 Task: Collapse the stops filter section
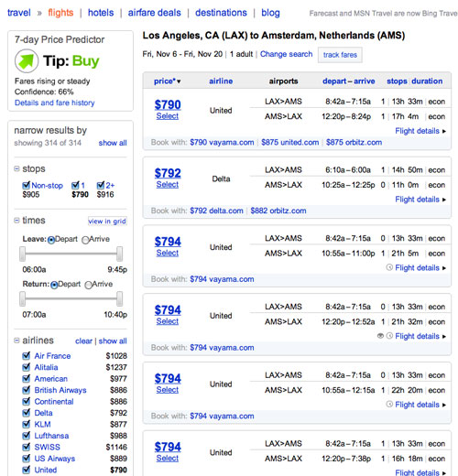(16, 168)
